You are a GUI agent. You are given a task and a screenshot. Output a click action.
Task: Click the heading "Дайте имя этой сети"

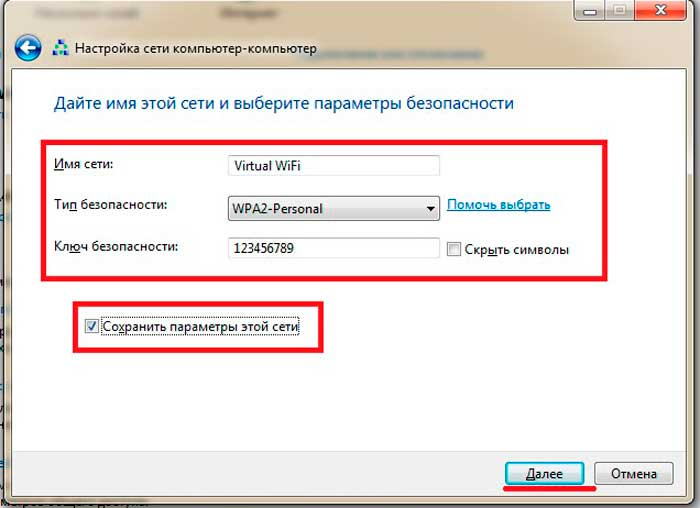(x=134, y=103)
